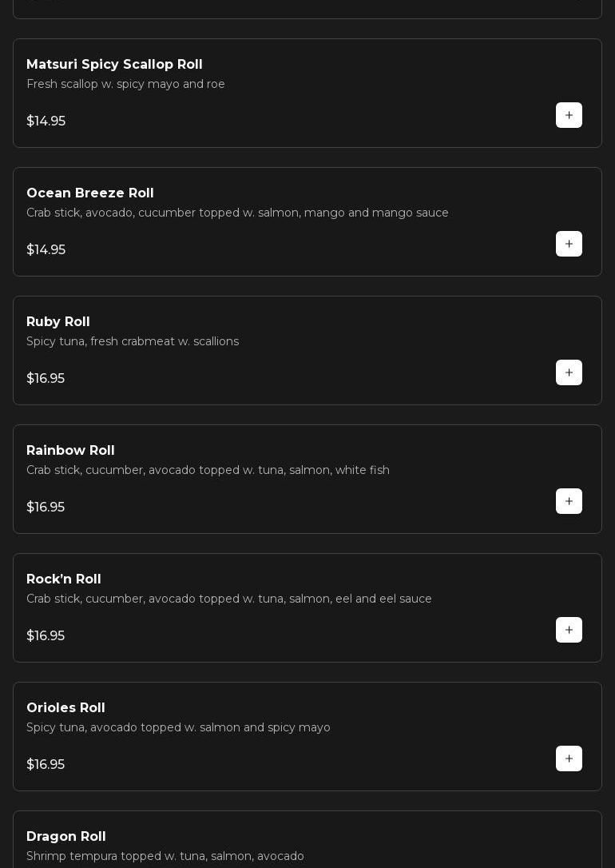Open the Matsuri Spicy Scallop Roll title
Screen dimensions: 615x868
114,64
